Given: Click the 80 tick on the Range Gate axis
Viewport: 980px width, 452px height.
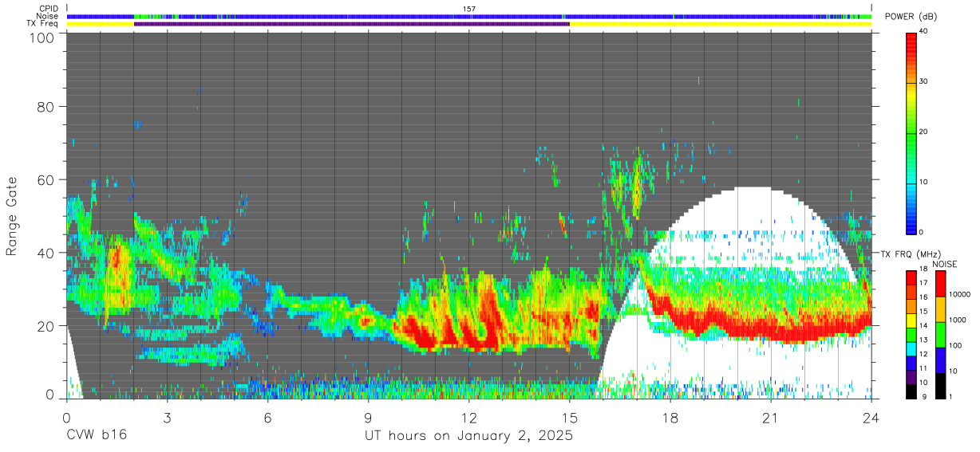Looking at the screenshot, I should [x=46, y=106].
